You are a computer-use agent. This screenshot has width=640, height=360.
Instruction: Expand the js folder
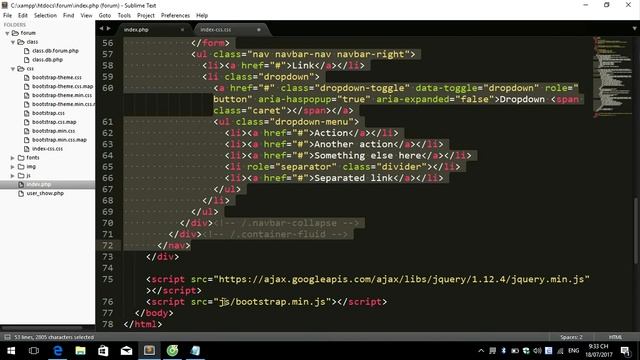pos(13,176)
